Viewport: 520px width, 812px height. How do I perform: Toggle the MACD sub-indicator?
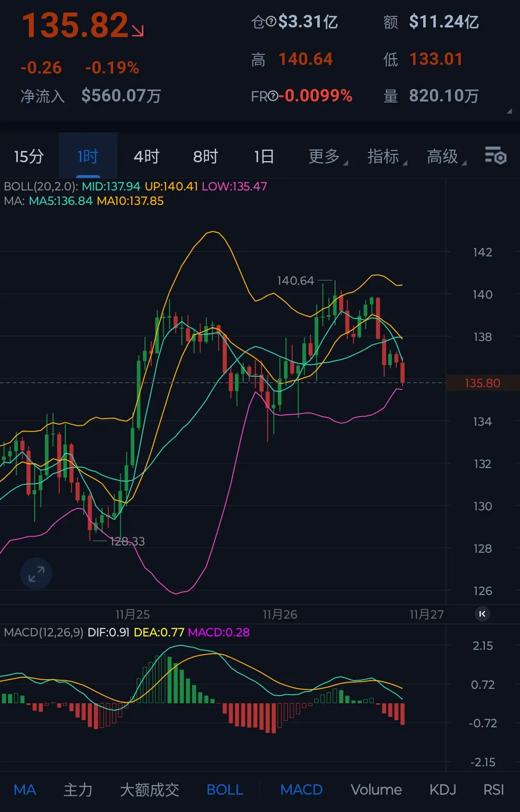[x=301, y=789]
